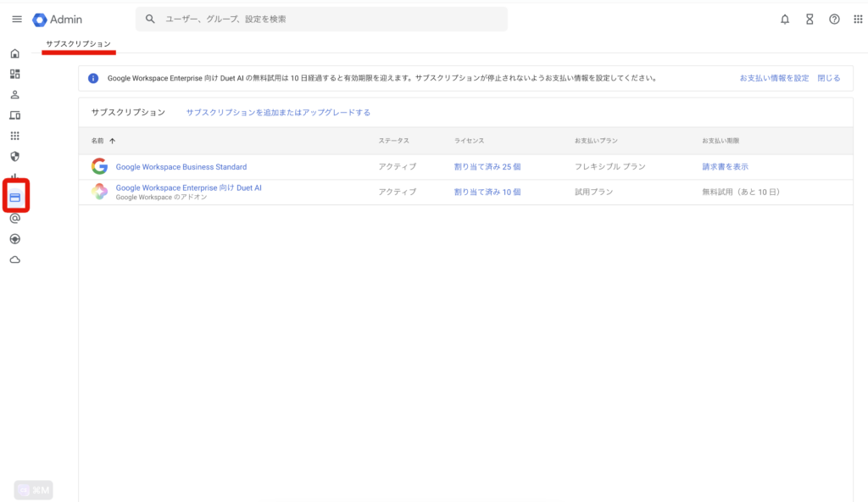Click the ステータス column header
This screenshot has width=868, height=502.
[x=393, y=141]
